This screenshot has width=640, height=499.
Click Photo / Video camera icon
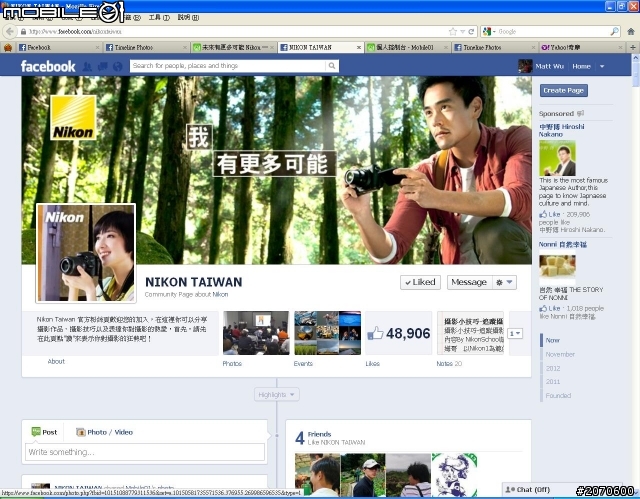(80, 432)
